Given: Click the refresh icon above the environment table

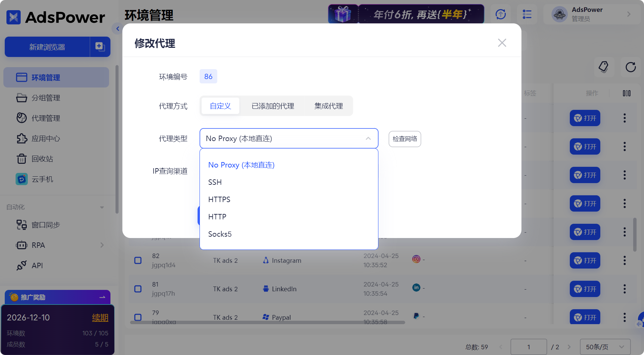Looking at the screenshot, I should pos(631,67).
